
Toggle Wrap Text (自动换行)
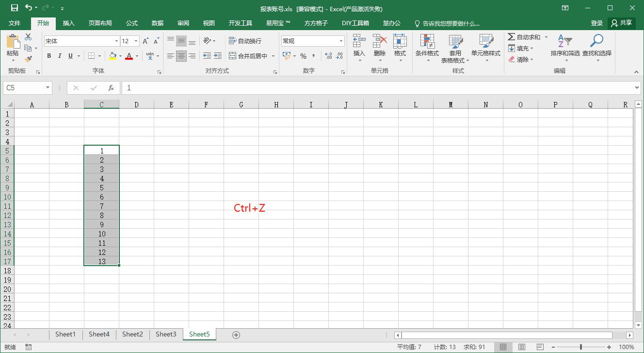[x=245, y=41]
